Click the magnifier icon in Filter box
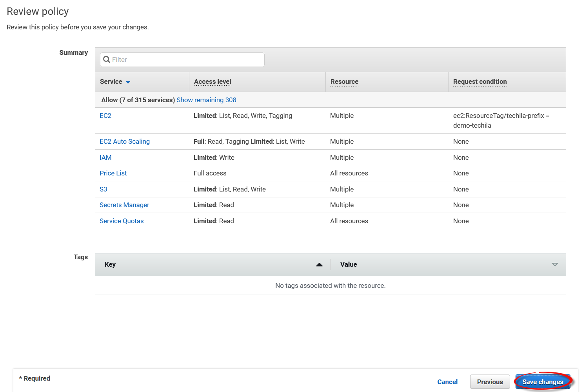 pos(106,60)
